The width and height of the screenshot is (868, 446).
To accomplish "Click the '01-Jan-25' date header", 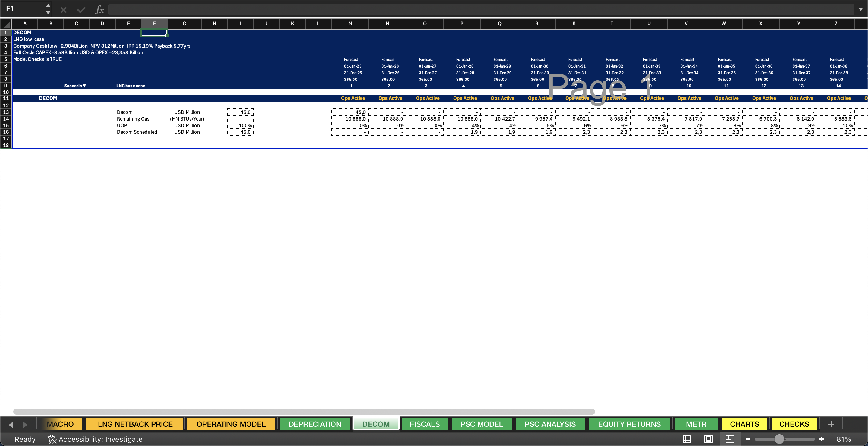I will tap(352, 66).
